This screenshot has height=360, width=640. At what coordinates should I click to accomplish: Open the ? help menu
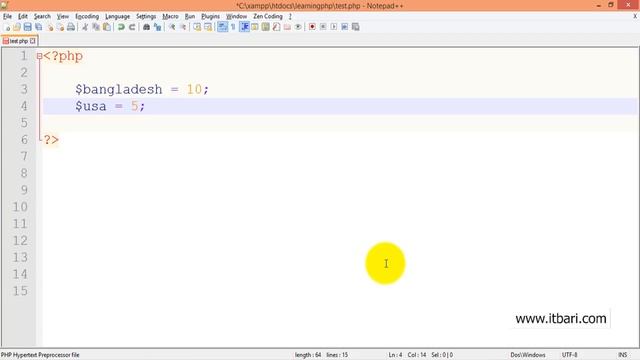[x=290, y=16]
